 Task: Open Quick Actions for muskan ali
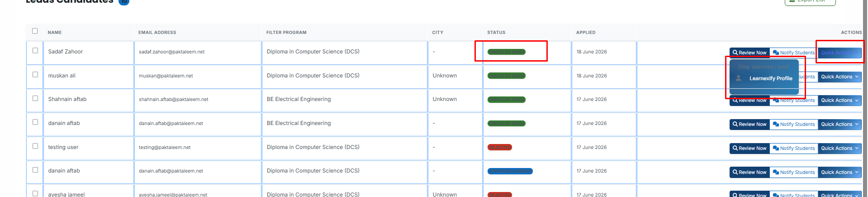click(840, 77)
